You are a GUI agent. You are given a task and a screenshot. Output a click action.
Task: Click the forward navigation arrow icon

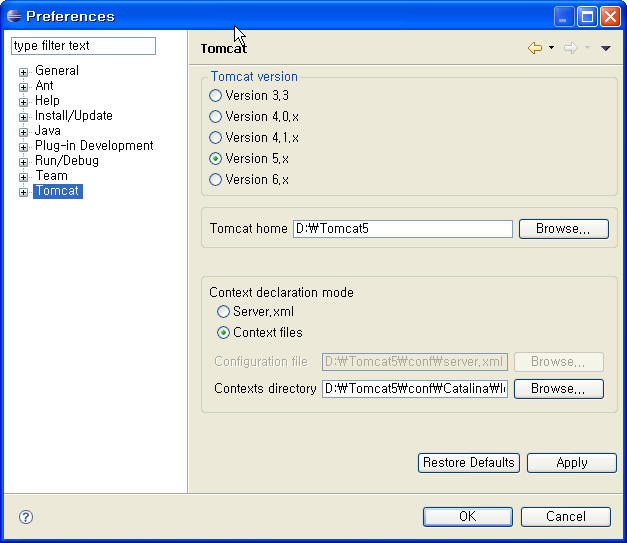point(570,48)
